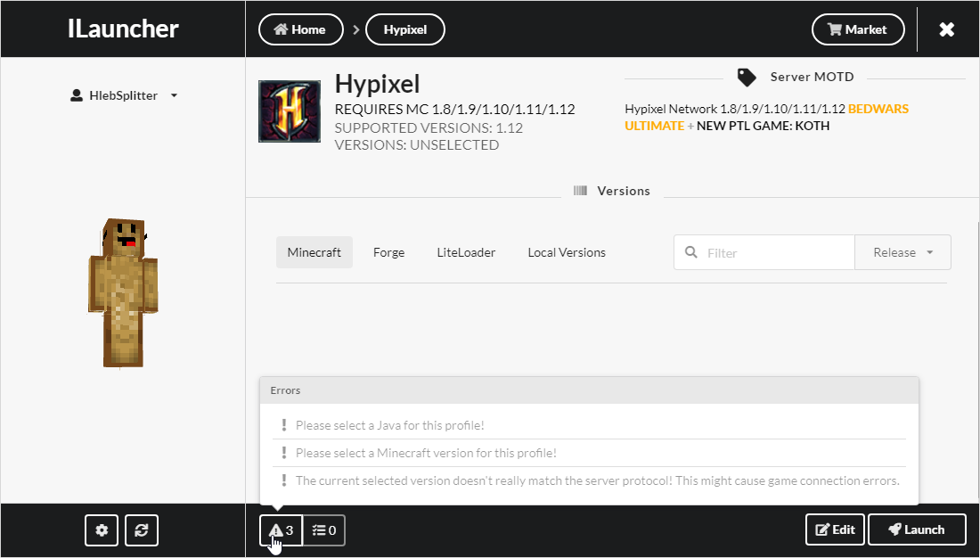
Task: Expand the Versions section divider
Action: (x=612, y=190)
